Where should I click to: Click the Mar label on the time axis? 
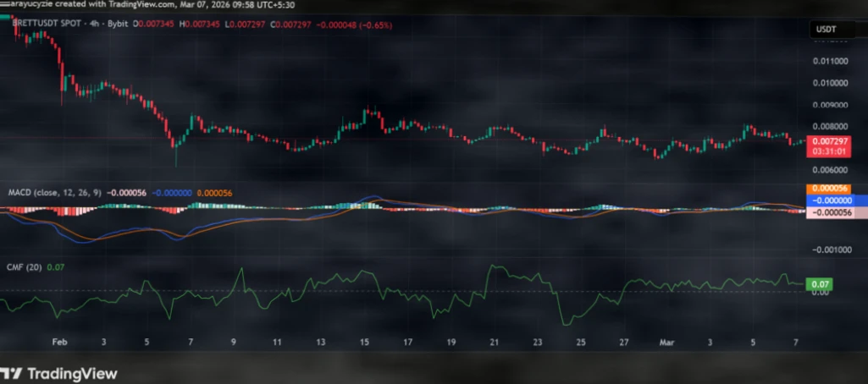coord(666,343)
